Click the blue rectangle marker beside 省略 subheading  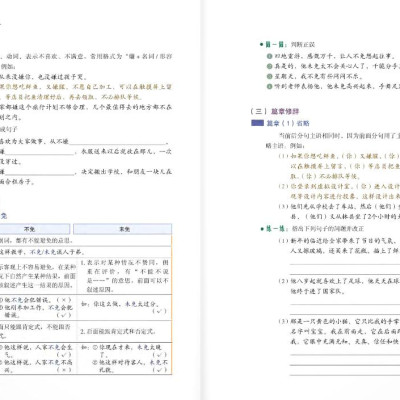click(257, 123)
